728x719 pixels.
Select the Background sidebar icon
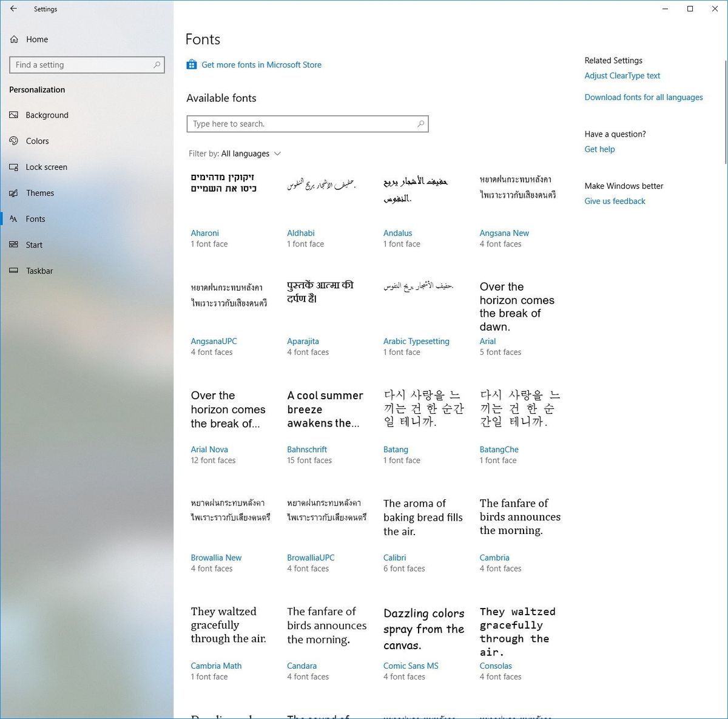click(x=14, y=115)
